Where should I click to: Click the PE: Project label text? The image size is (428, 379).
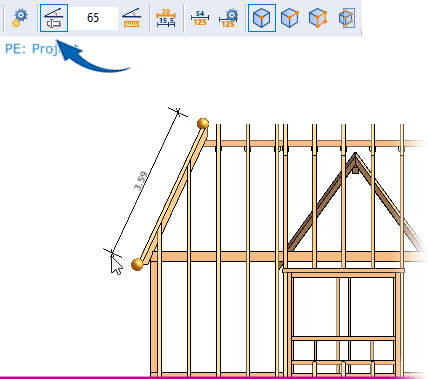click(x=42, y=49)
